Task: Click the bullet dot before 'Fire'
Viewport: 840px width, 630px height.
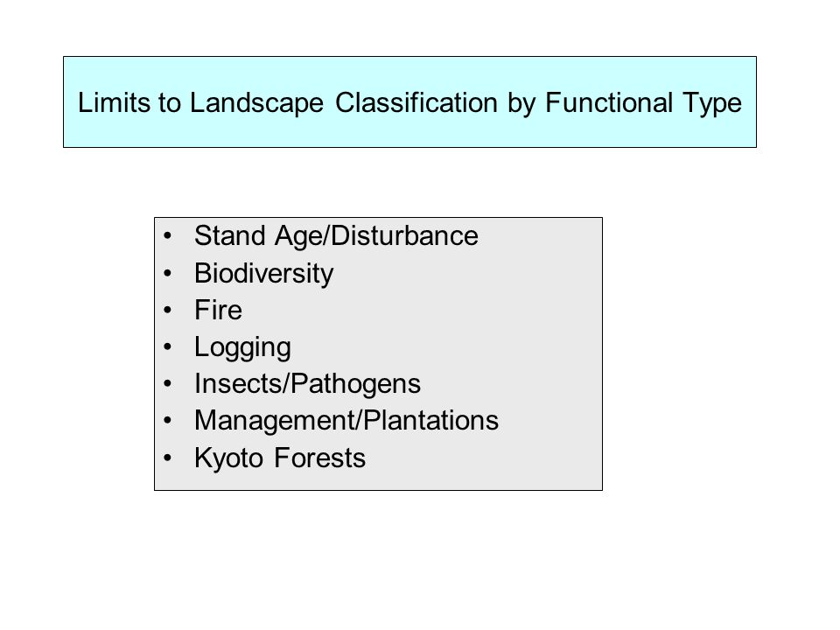Action: point(168,310)
